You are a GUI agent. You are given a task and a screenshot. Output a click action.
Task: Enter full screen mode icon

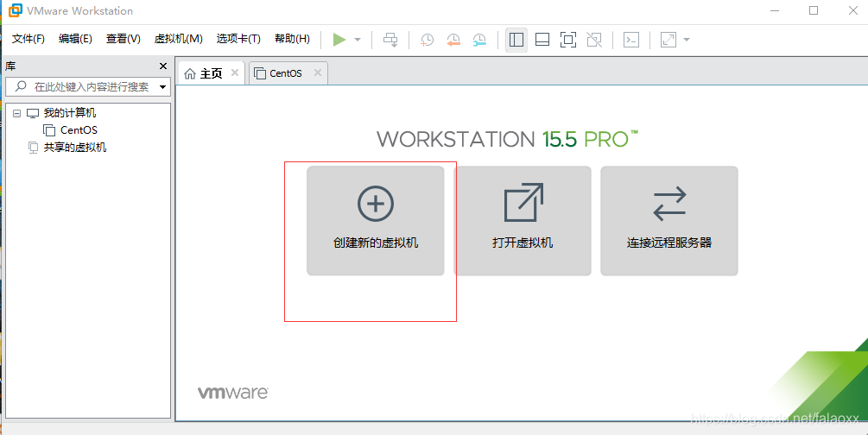568,40
